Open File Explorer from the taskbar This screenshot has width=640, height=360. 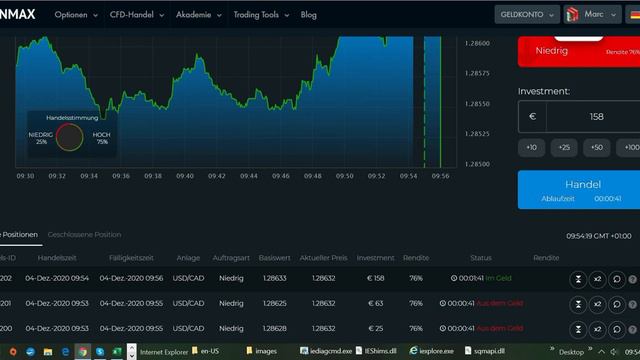pyautogui.click(x=48, y=352)
